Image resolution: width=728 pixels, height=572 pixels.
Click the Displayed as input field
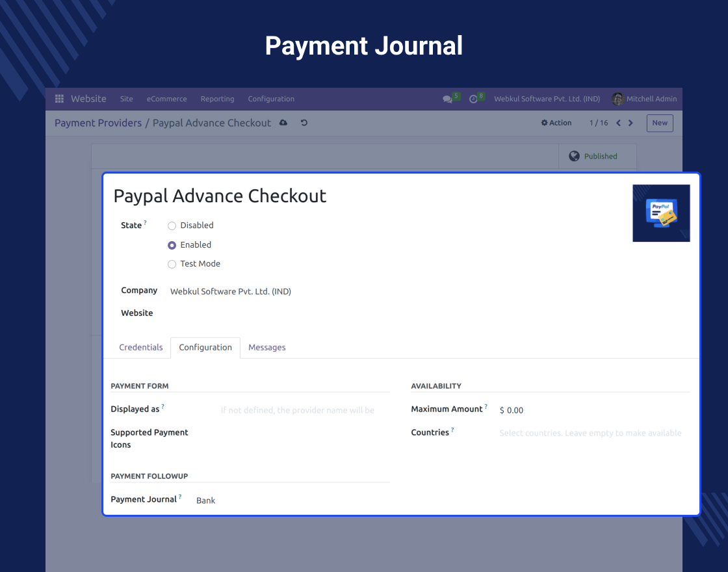305,410
